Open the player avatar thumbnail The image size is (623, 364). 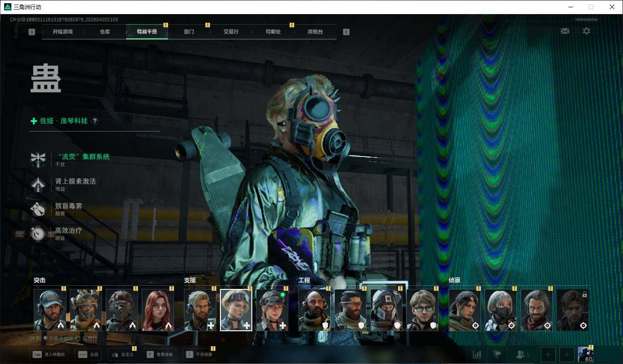tap(585, 354)
